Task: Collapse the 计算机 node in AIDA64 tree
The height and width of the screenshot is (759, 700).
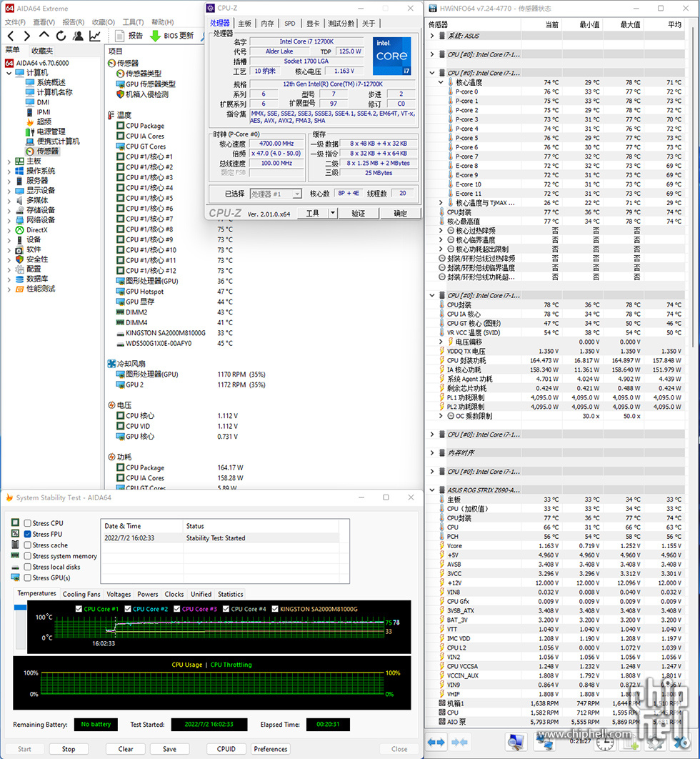Action: pos(9,73)
